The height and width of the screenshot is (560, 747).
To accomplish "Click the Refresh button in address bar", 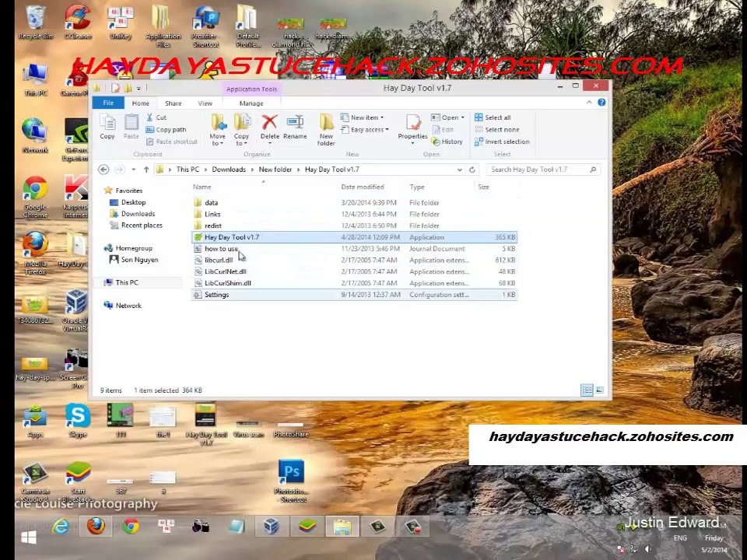I will (x=472, y=170).
